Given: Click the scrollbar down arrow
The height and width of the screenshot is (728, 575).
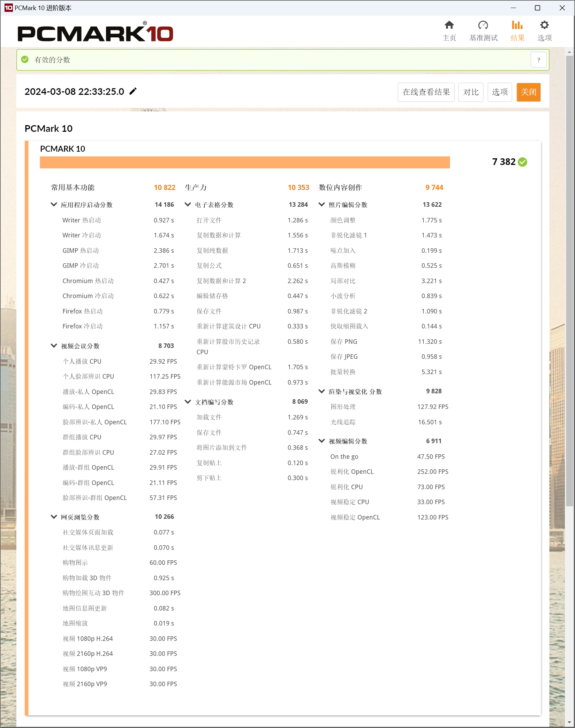Looking at the screenshot, I should 569,722.
